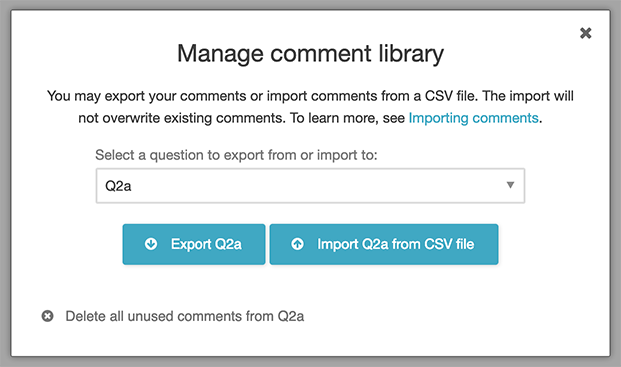Click the circled X delete icon
Image resolution: width=621 pixels, height=367 pixels.
(48, 316)
